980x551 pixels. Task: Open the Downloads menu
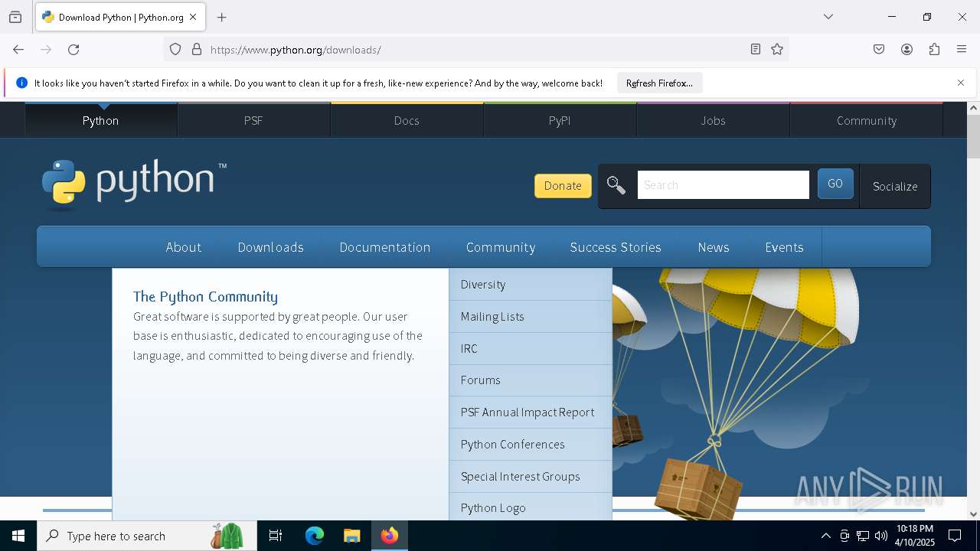pyautogui.click(x=271, y=247)
